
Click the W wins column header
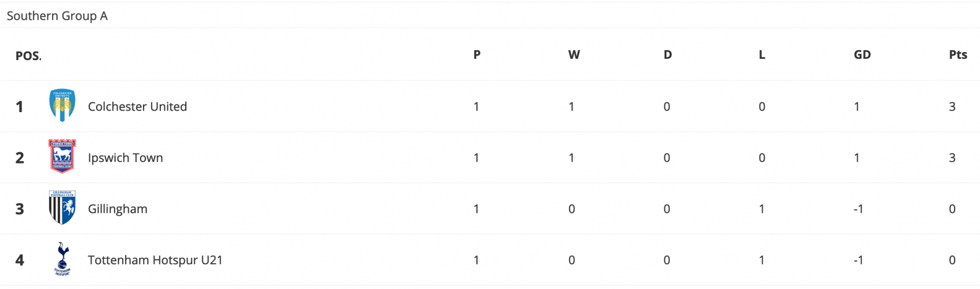tap(574, 54)
